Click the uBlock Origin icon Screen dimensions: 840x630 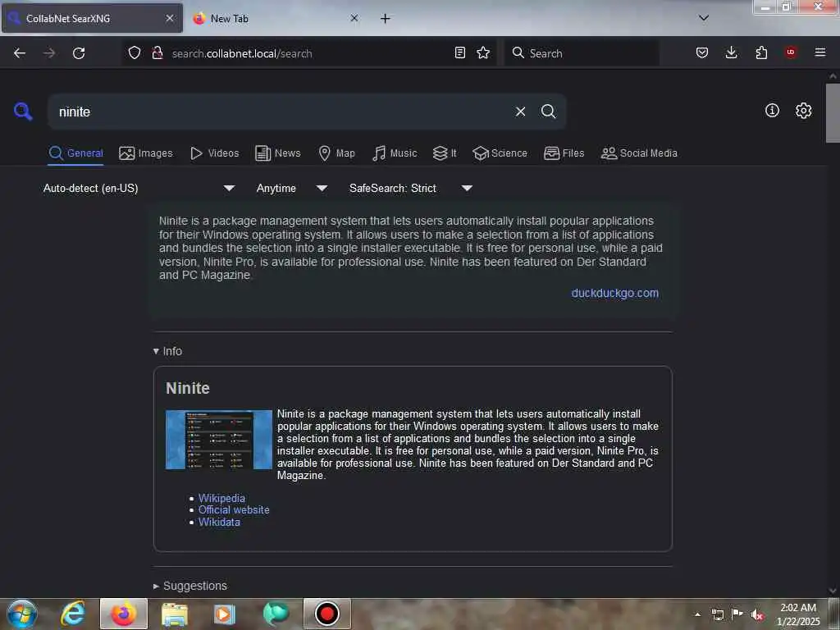(791, 52)
